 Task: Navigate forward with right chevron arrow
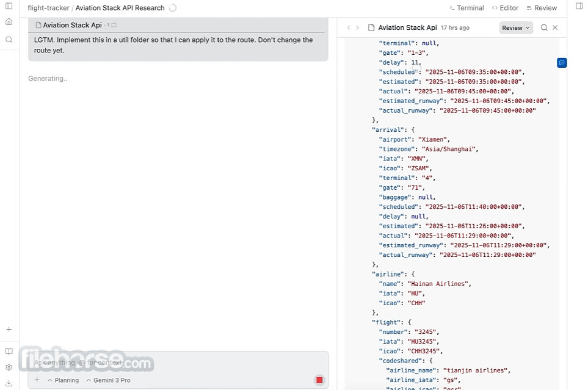pyautogui.click(x=357, y=27)
